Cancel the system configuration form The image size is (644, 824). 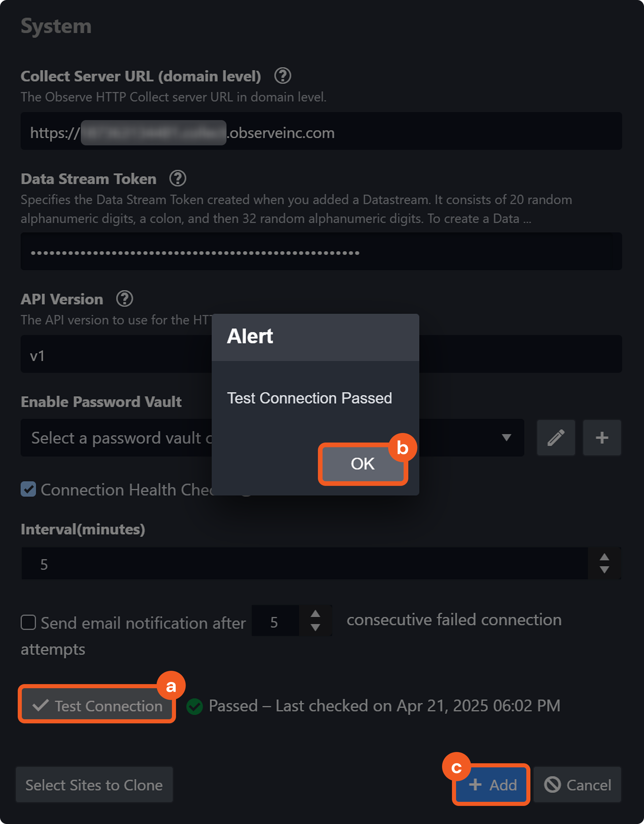click(x=577, y=785)
